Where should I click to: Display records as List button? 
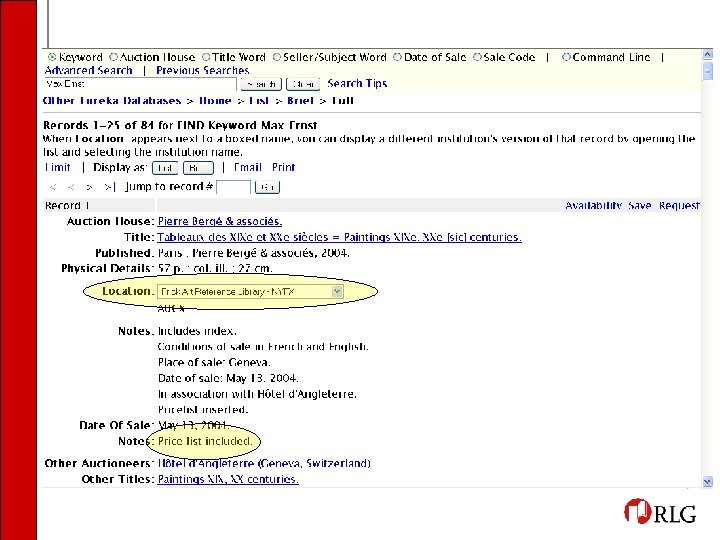coord(165,168)
